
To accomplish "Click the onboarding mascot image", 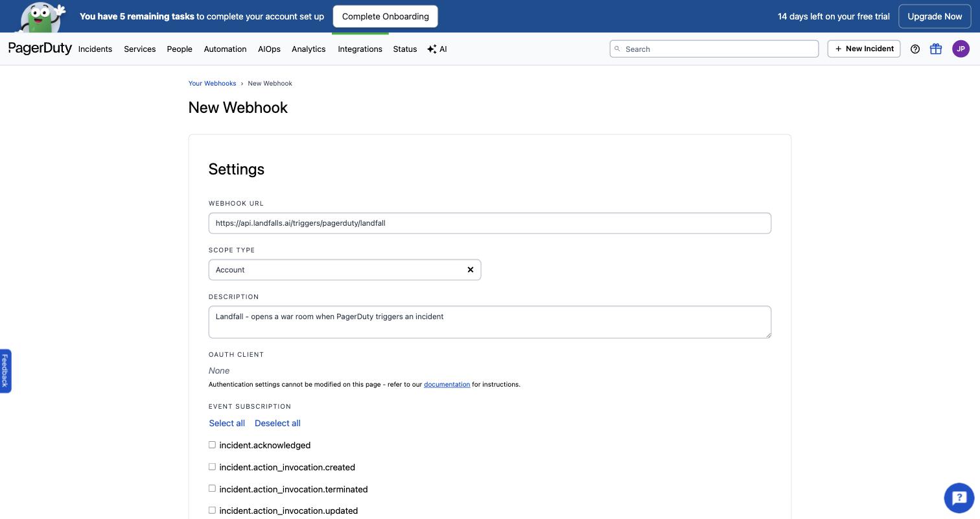I will pos(42,16).
